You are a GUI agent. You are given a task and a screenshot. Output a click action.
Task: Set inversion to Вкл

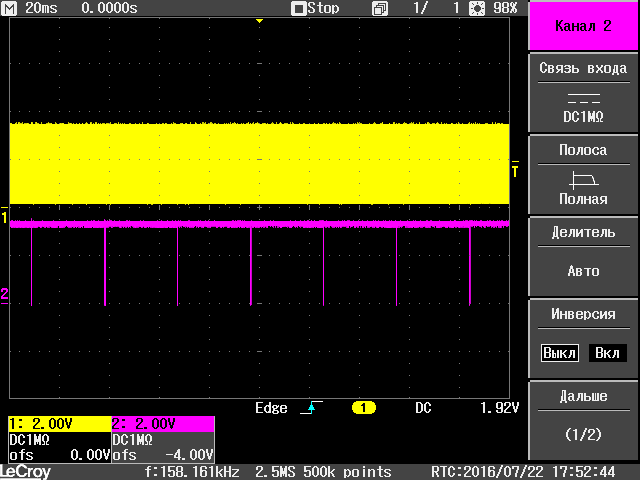(x=607, y=353)
